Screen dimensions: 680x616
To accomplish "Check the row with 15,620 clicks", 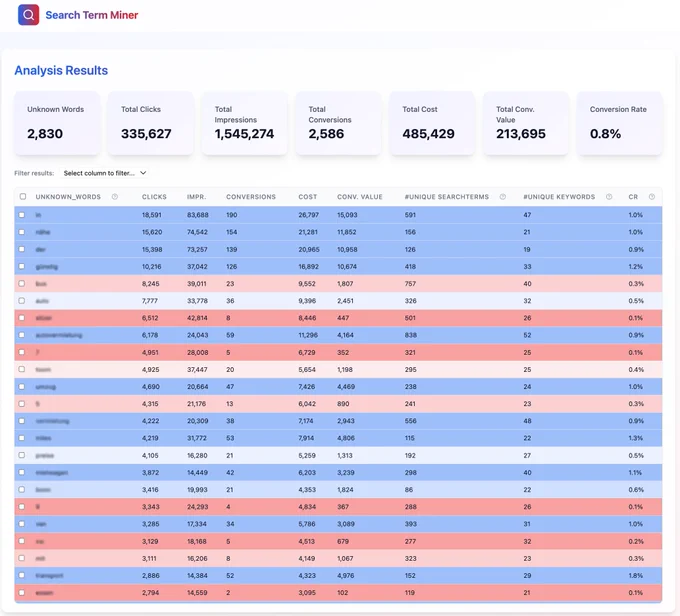I will pyautogui.click(x=22, y=232).
